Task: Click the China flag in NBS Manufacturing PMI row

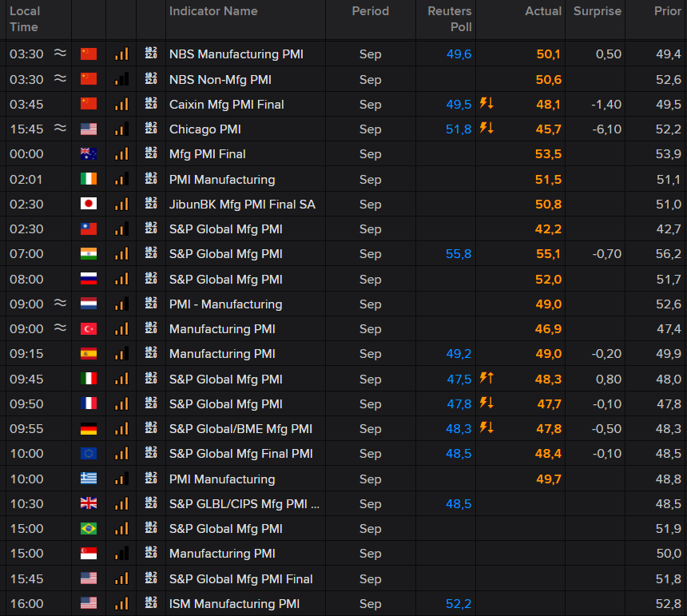Action: point(89,54)
